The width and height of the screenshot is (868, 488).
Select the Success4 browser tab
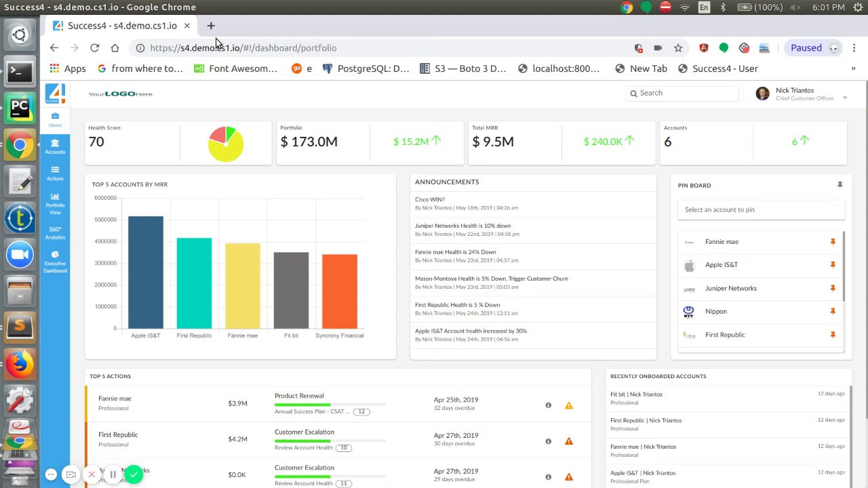122,26
